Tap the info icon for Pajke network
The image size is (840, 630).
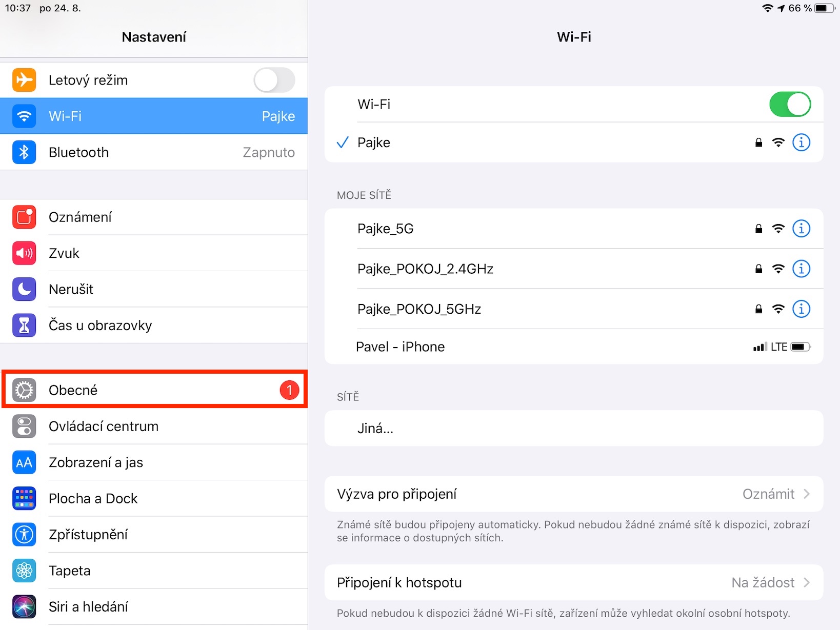pyautogui.click(x=801, y=143)
